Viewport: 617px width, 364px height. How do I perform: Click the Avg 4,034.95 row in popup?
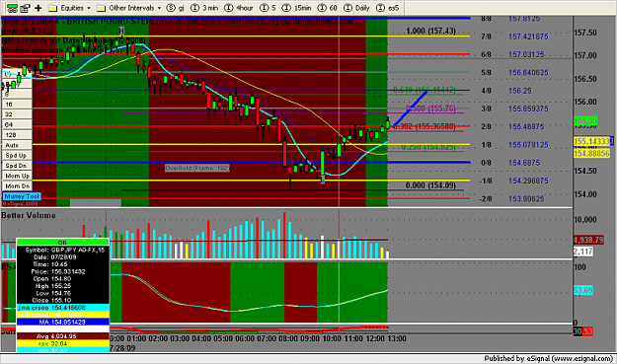62,336
